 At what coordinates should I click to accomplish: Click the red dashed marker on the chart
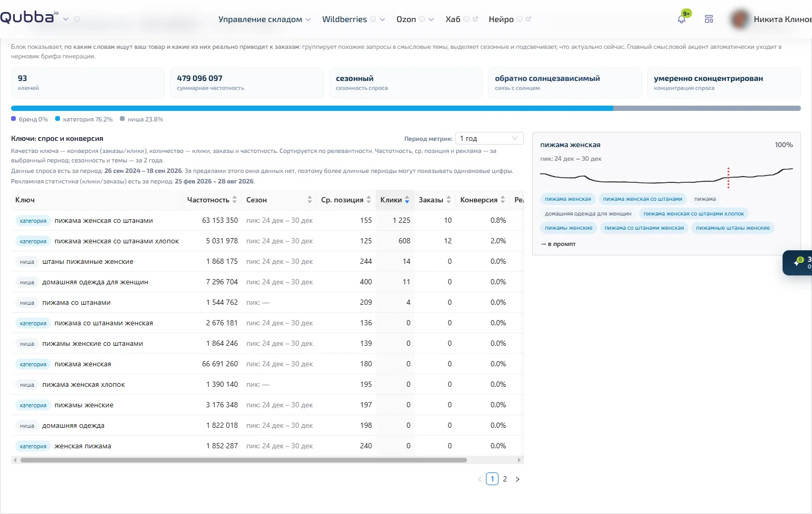[x=728, y=178]
